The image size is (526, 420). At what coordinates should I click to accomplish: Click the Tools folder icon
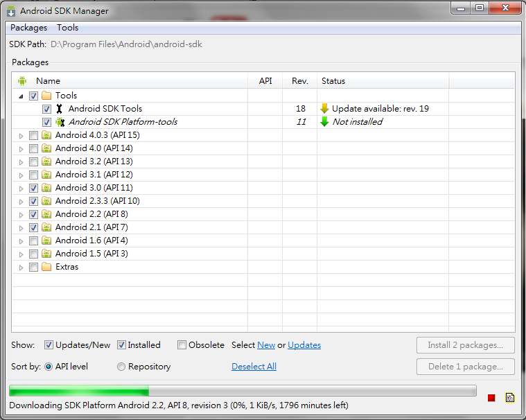46,96
